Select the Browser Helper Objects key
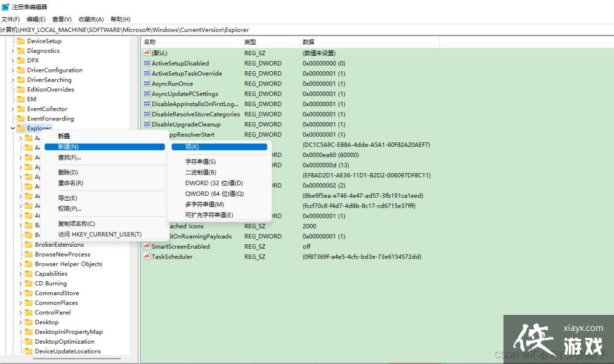 (68, 264)
